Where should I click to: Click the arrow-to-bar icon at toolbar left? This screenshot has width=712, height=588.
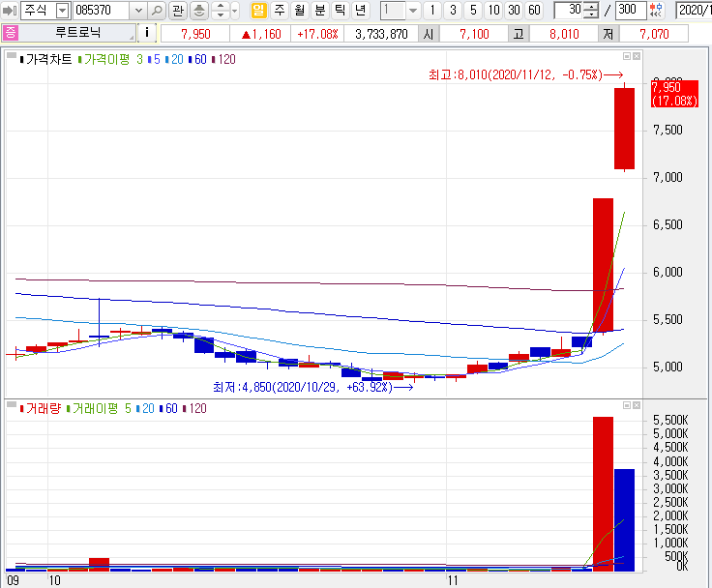pos(10,11)
